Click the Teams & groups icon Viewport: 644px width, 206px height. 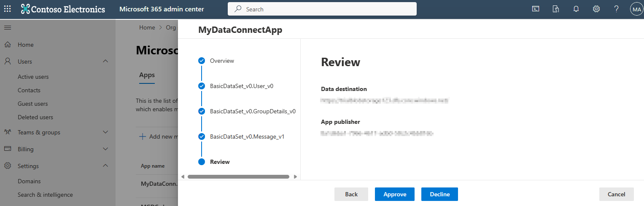8,132
